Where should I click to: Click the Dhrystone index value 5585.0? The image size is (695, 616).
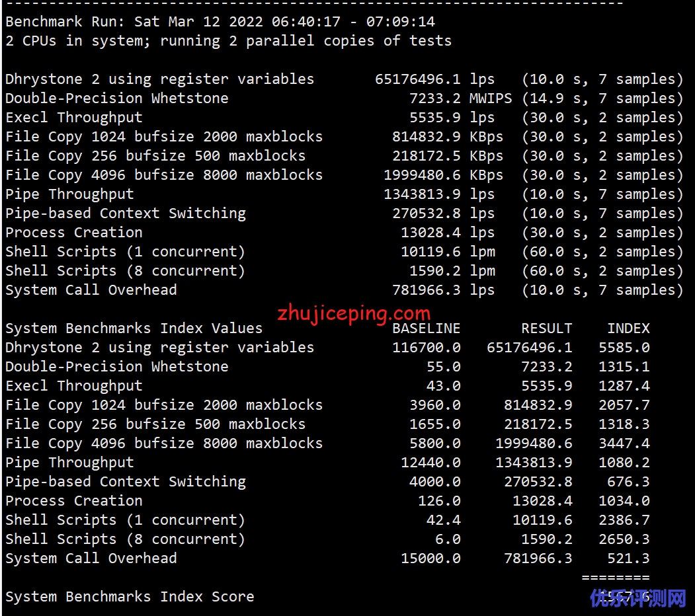pyautogui.click(x=624, y=348)
